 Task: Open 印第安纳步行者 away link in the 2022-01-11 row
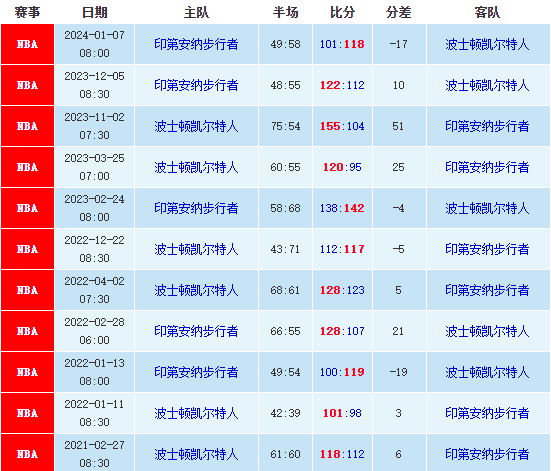487,413
